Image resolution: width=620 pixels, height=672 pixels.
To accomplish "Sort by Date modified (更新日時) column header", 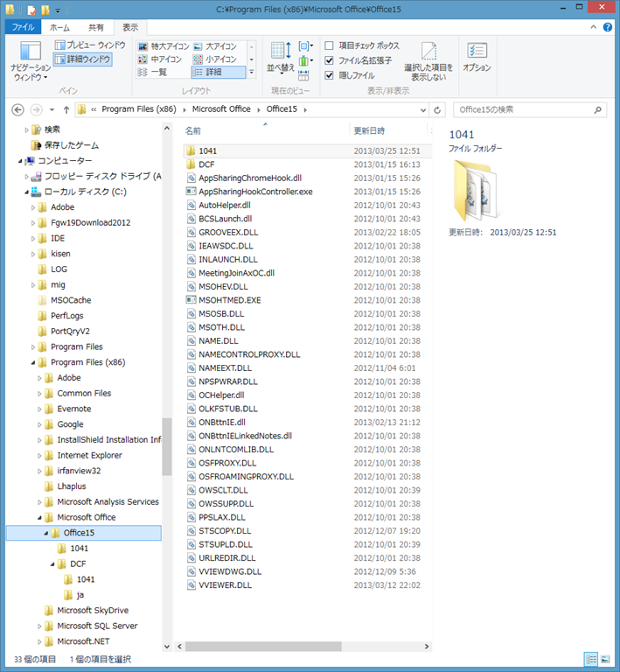I will tap(389, 130).
